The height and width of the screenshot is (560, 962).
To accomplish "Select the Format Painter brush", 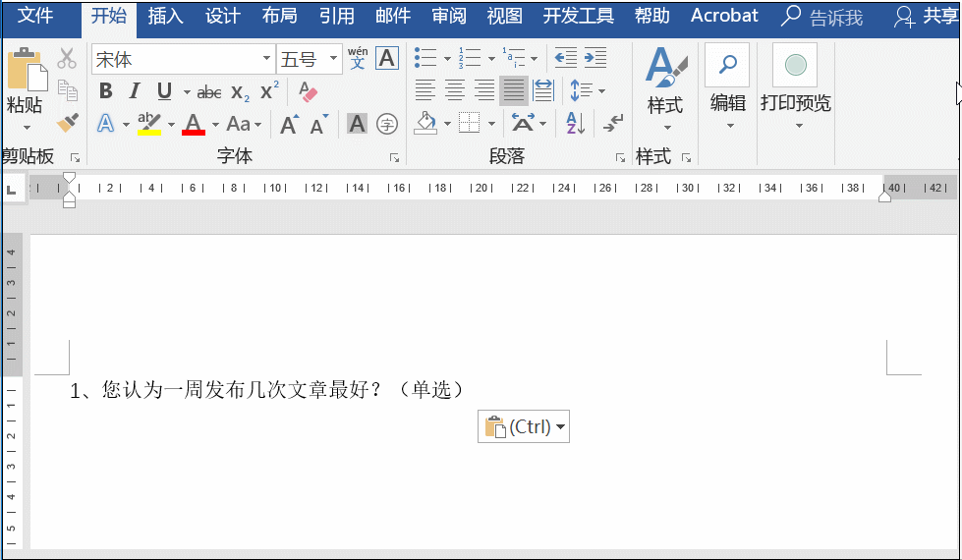I will [x=67, y=123].
